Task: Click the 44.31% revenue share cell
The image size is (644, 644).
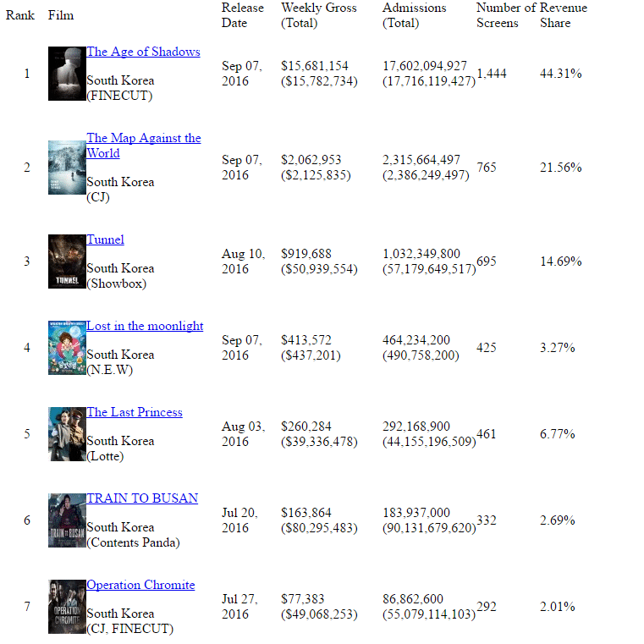Action: (560, 74)
